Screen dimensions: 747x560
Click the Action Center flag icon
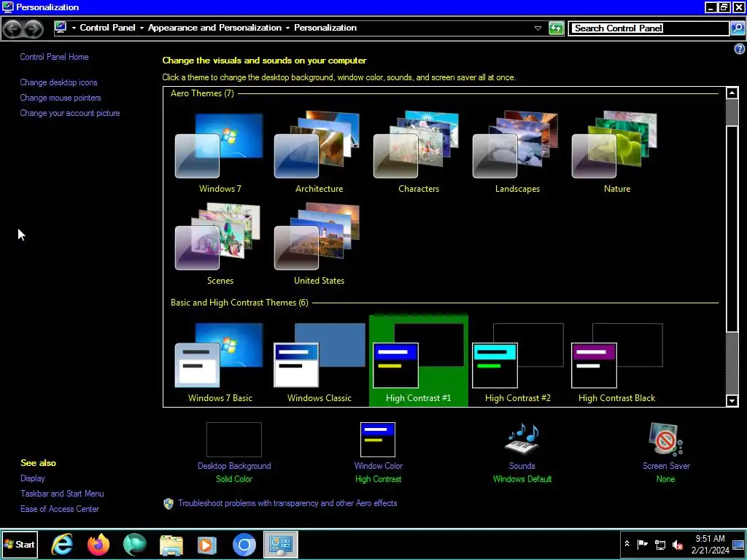pyautogui.click(x=642, y=544)
